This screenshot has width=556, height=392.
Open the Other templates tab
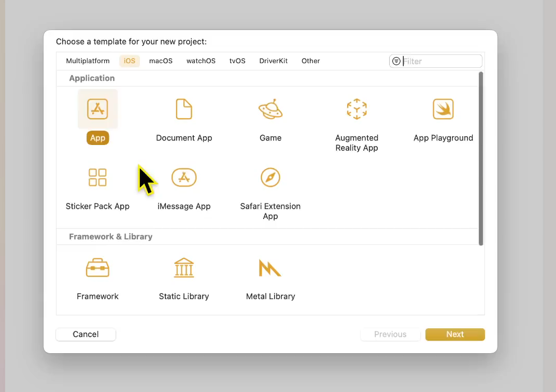[x=310, y=61]
